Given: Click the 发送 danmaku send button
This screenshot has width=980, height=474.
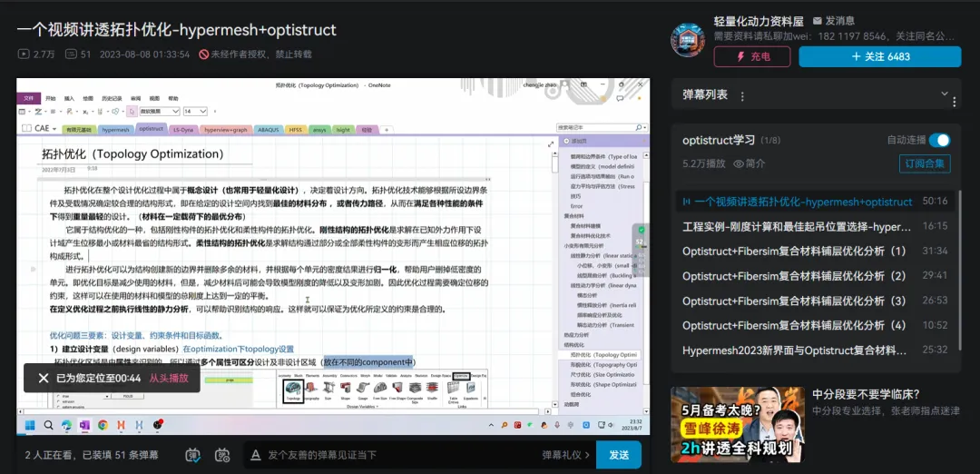Looking at the screenshot, I should (x=619, y=455).
